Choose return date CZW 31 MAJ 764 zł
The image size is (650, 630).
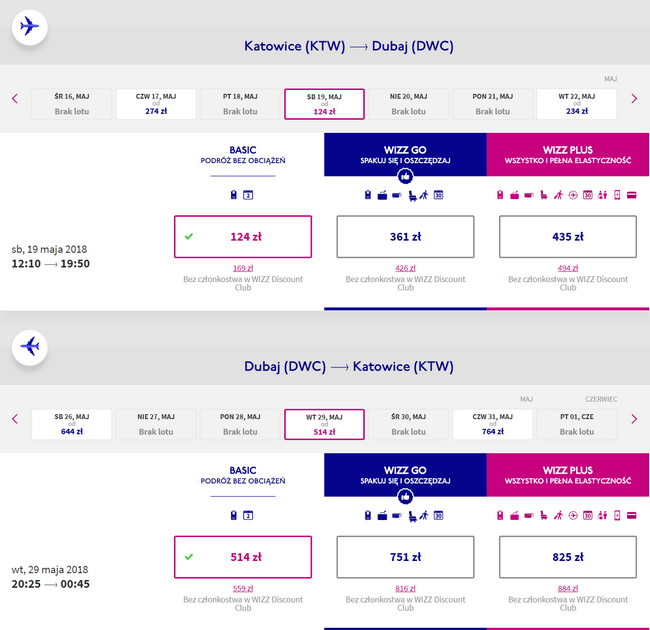point(492,424)
